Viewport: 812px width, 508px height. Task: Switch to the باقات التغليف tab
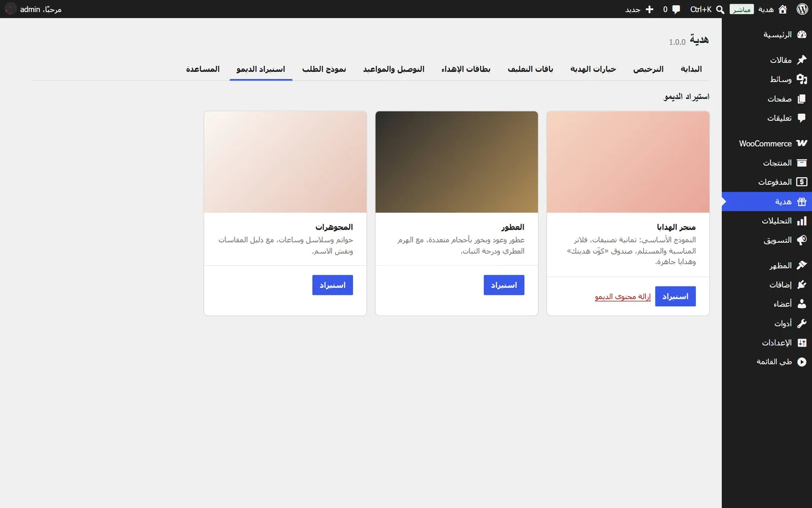point(530,69)
